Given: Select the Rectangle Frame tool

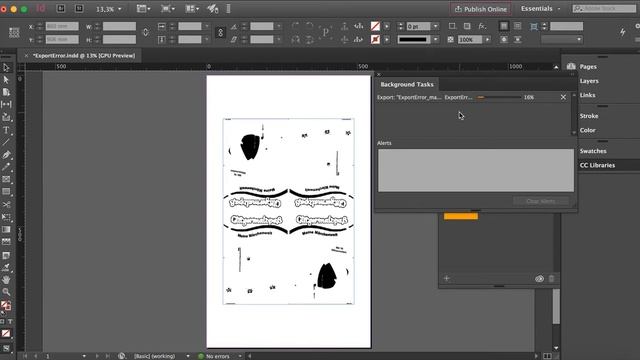Looking at the screenshot, I should [x=6, y=179].
